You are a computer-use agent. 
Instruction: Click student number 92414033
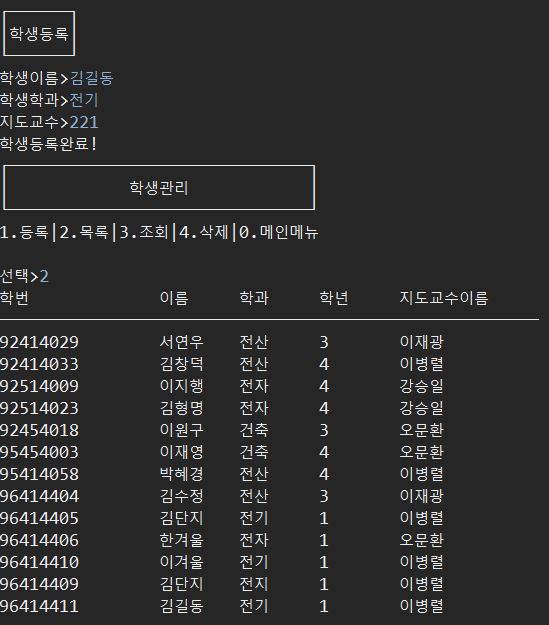point(39,364)
